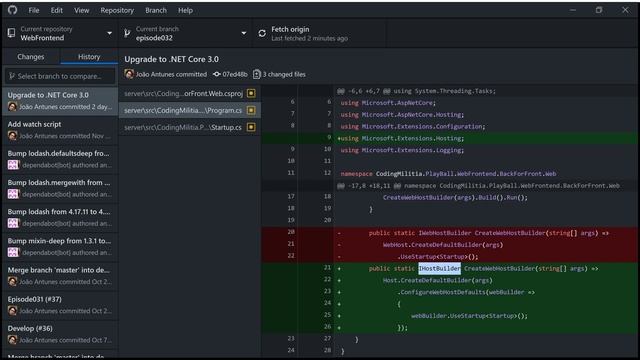Click the commit icon next to 07ed48b
This screenshot has height=360, width=640.
pos(217,74)
